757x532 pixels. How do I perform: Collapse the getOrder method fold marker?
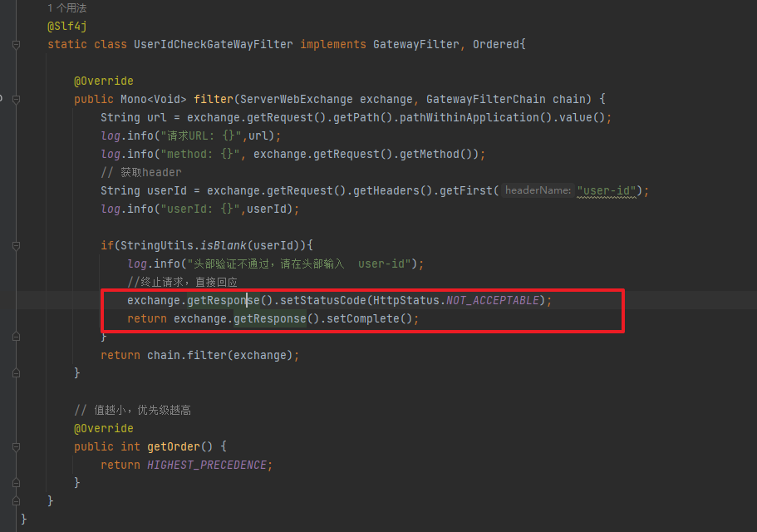click(16, 447)
